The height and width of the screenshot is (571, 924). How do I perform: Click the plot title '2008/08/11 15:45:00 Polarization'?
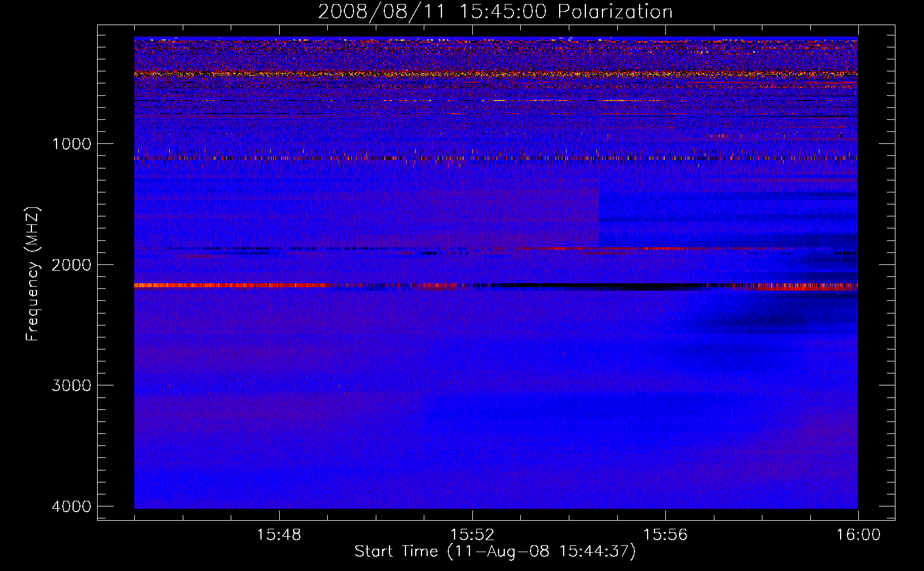coord(495,12)
